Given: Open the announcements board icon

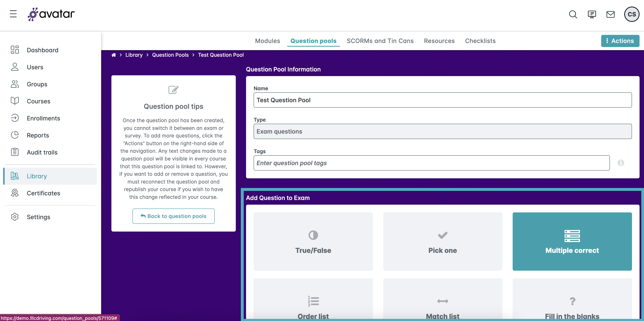Looking at the screenshot, I should click(x=591, y=15).
